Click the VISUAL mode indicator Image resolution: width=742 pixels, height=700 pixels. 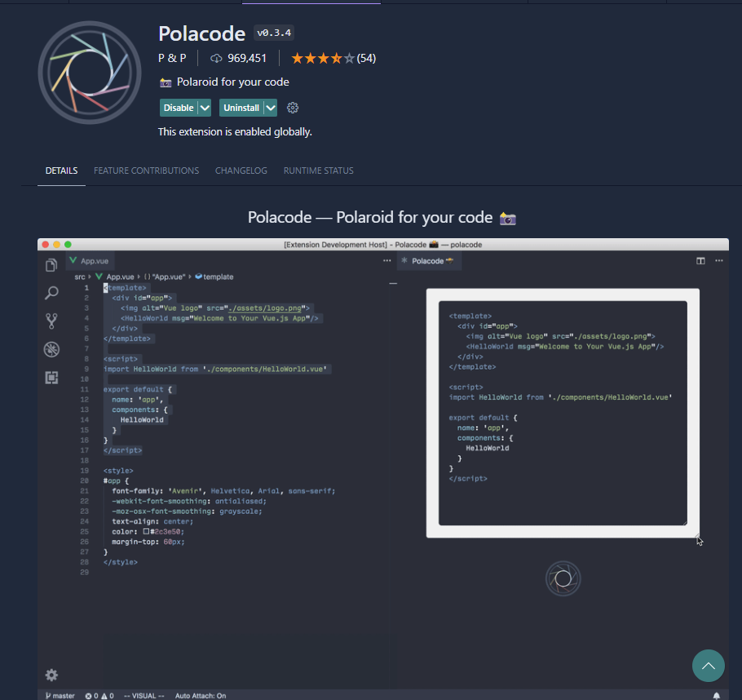pyautogui.click(x=144, y=695)
